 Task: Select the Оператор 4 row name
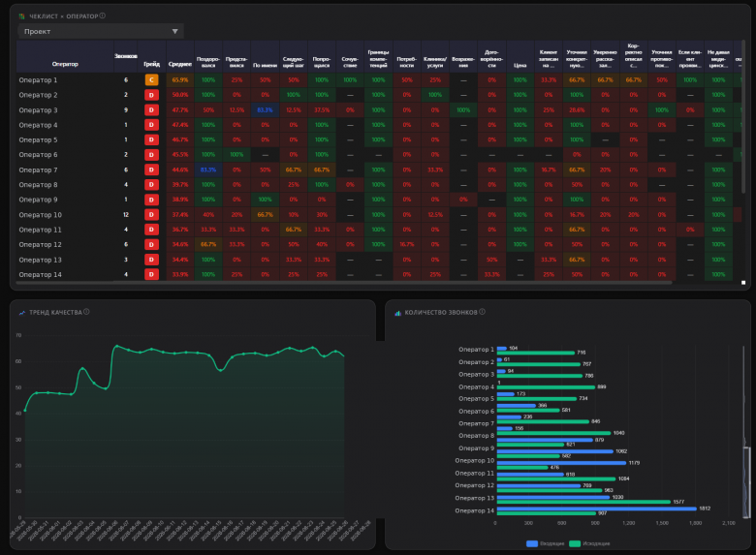point(38,125)
